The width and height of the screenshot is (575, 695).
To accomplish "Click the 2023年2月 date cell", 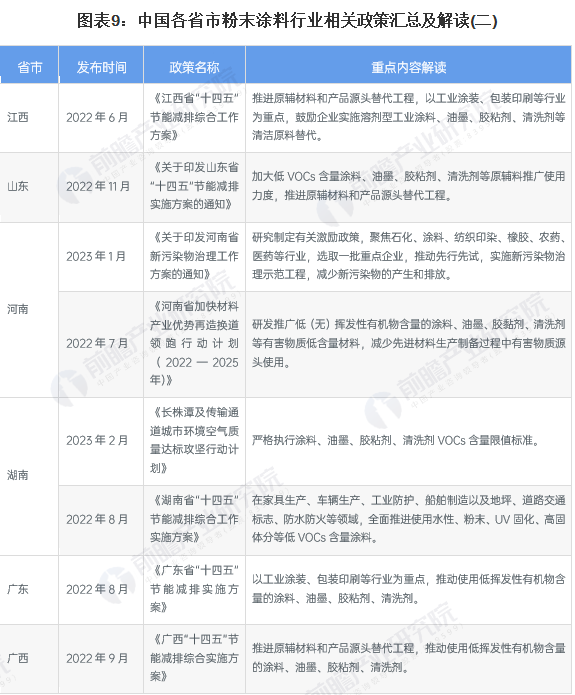I will [x=97, y=440].
